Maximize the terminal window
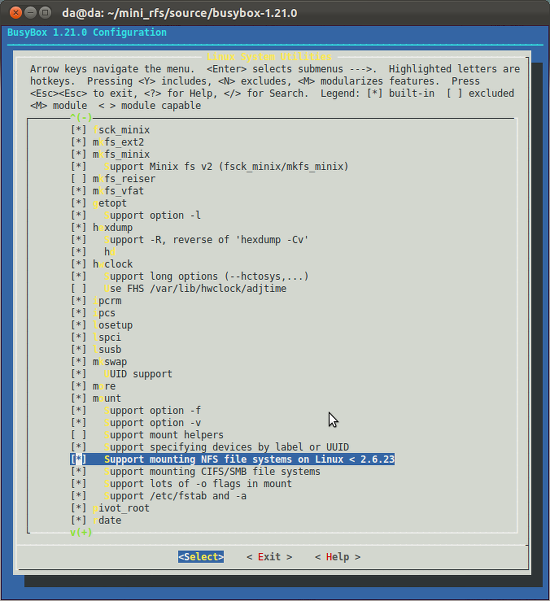The width and height of the screenshot is (550, 601). pyautogui.click(x=45, y=13)
